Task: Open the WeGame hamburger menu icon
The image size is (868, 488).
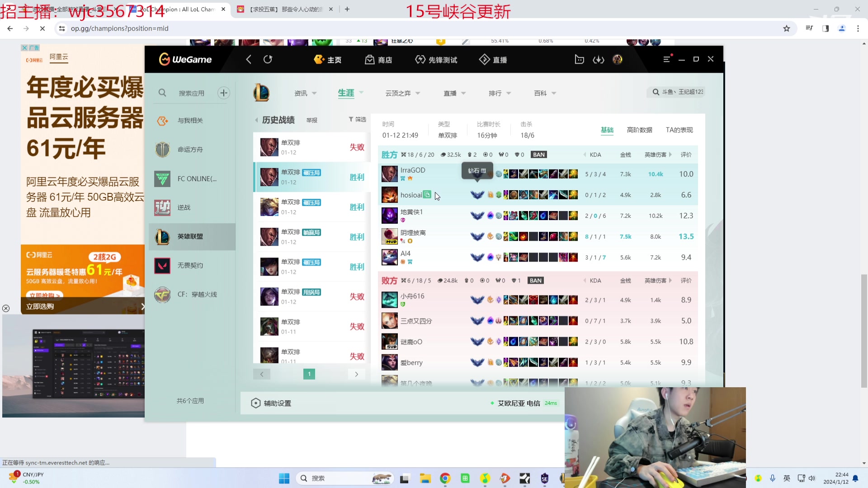Action: [667, 59]
